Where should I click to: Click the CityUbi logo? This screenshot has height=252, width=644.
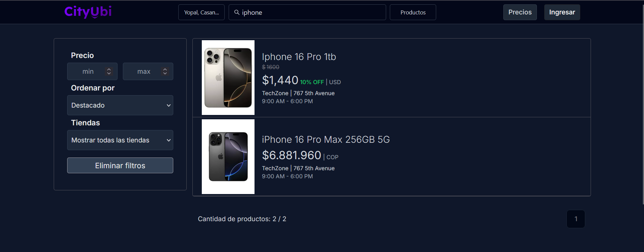(x=88, y=12)
